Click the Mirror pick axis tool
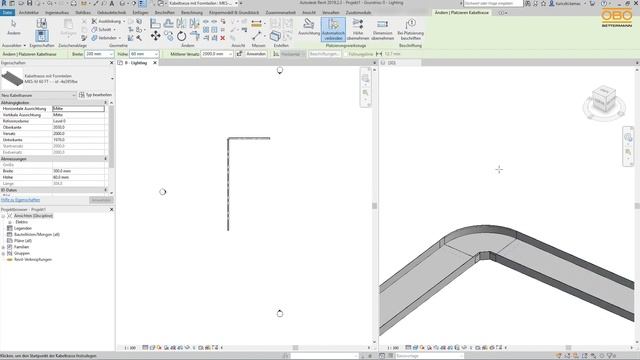The image size is (640, 360). [181, 23]
